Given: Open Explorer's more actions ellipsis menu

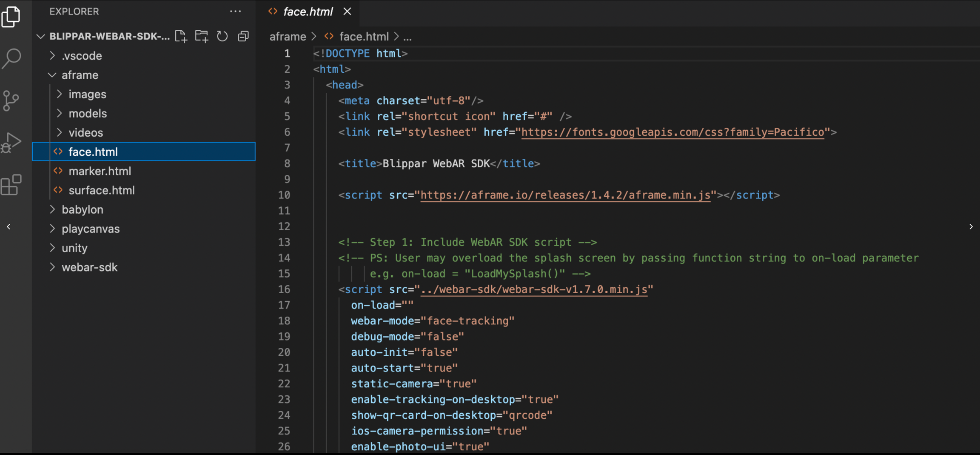Looking at the screenshot, I should pos(235,11).
